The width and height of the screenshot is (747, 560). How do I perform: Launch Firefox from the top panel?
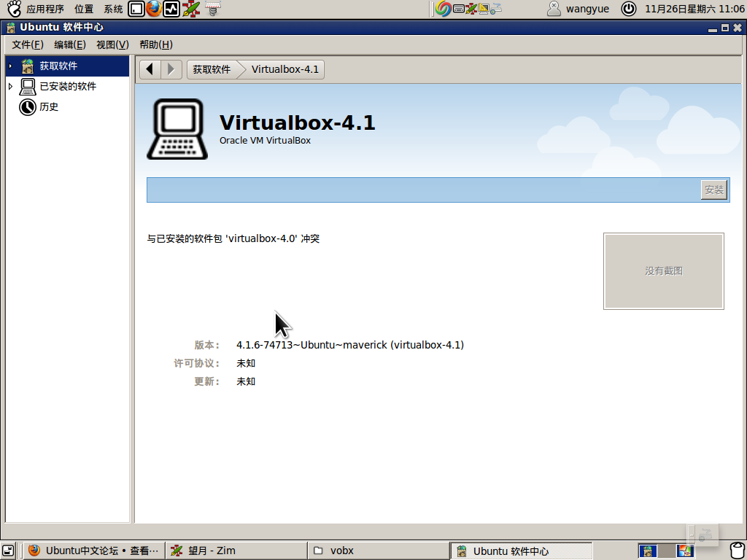click(154, 9)
